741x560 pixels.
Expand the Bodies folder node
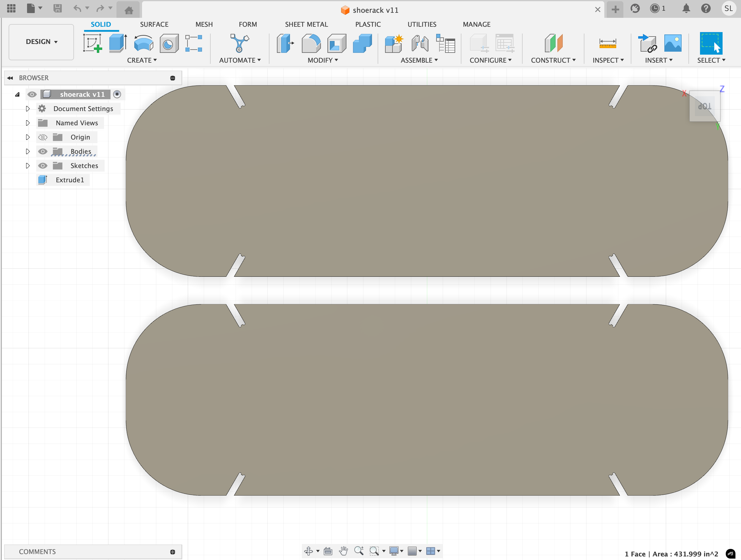(28, 152)
